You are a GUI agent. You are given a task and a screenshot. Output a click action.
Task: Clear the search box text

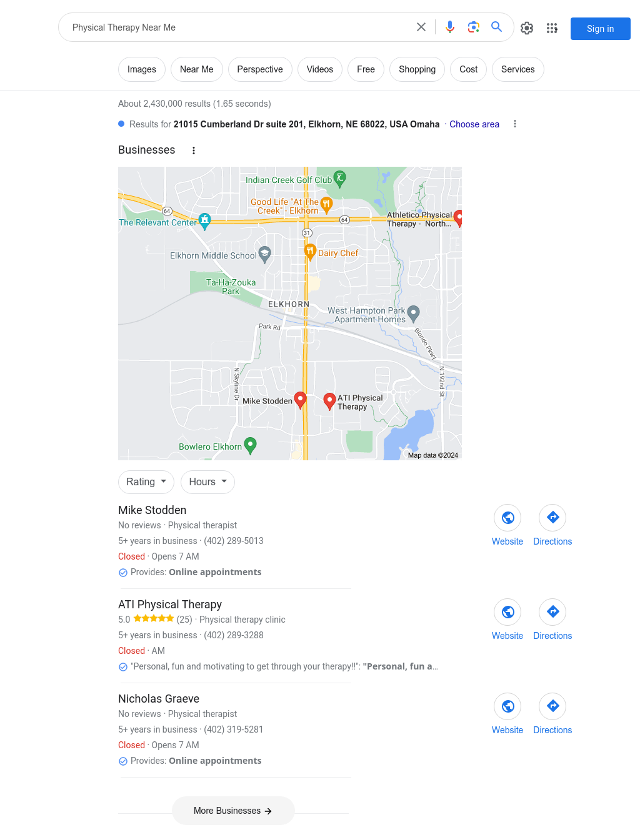point(421,27)
